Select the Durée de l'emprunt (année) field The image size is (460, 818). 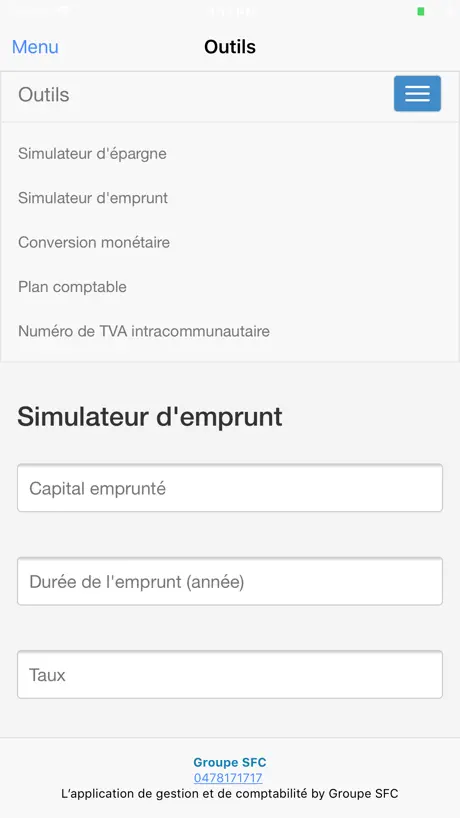click(x=230, y=582)
